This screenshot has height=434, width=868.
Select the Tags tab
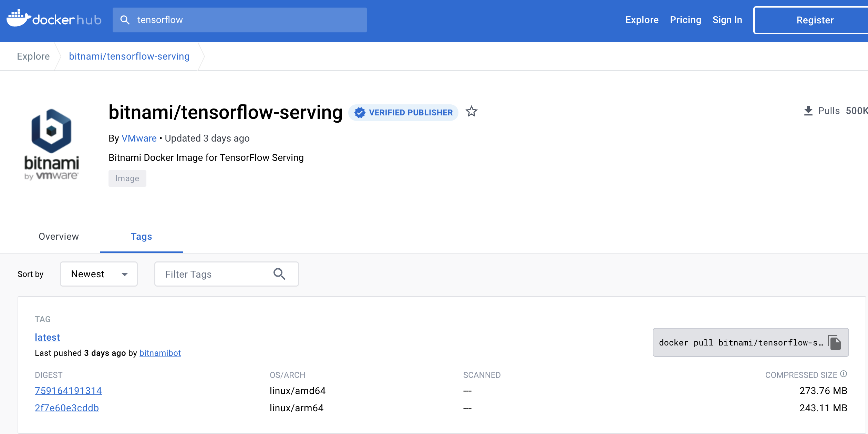141,237
